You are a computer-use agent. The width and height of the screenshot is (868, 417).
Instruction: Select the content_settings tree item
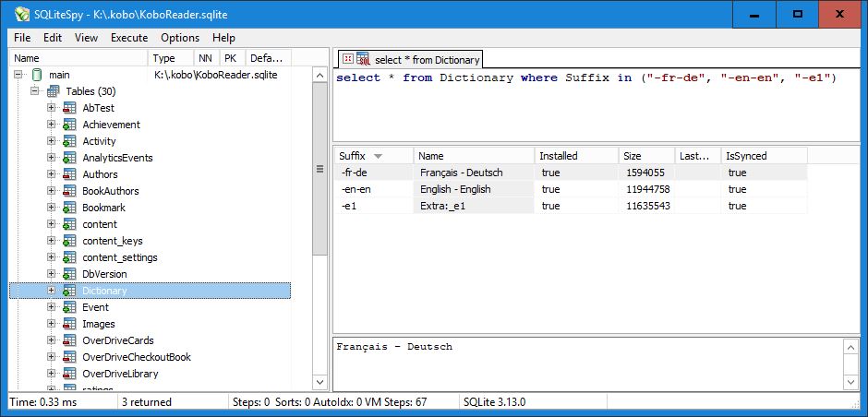click(120, 257)
